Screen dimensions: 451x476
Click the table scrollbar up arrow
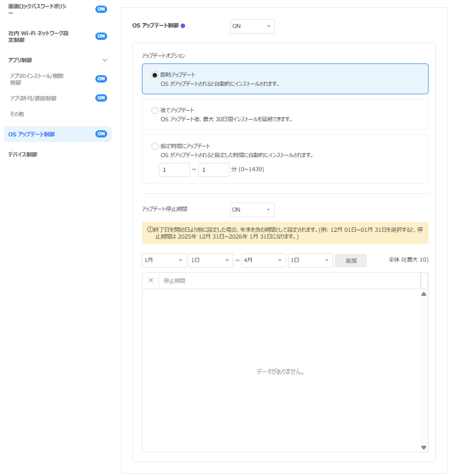424,294
